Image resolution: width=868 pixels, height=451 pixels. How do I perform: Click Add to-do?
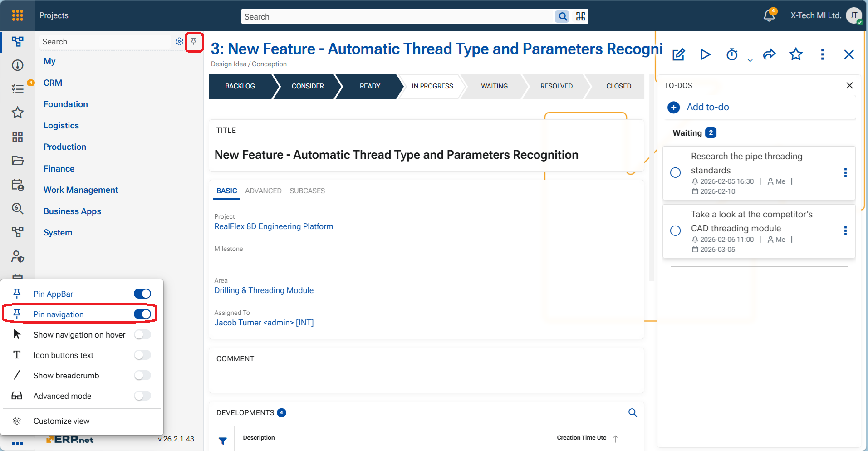point(707,107)
